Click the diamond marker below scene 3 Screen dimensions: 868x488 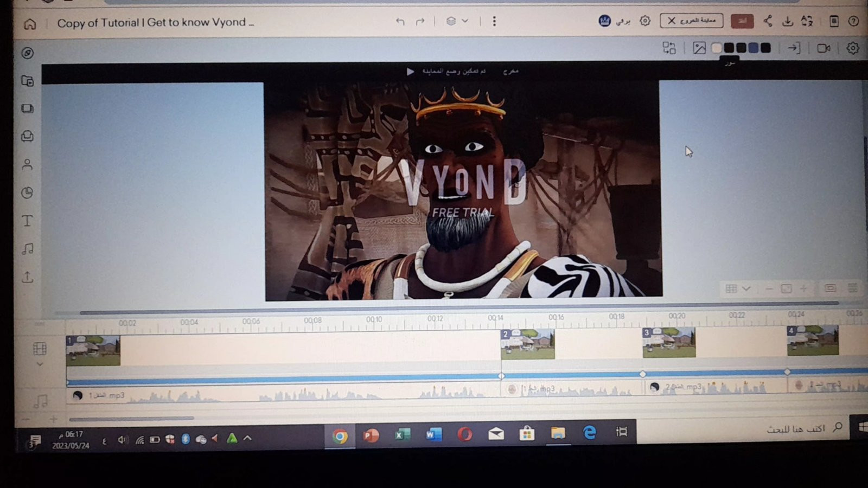click(643, 374)
